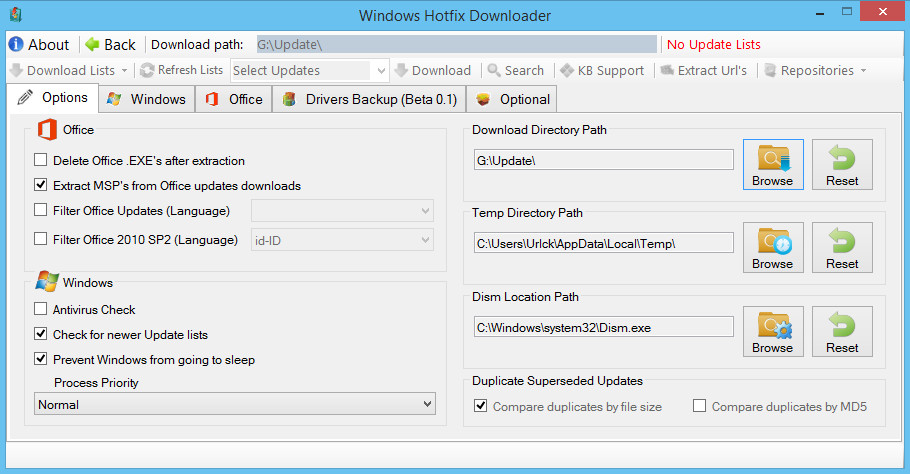Click the Download path field in toolbar

point(457,44)
